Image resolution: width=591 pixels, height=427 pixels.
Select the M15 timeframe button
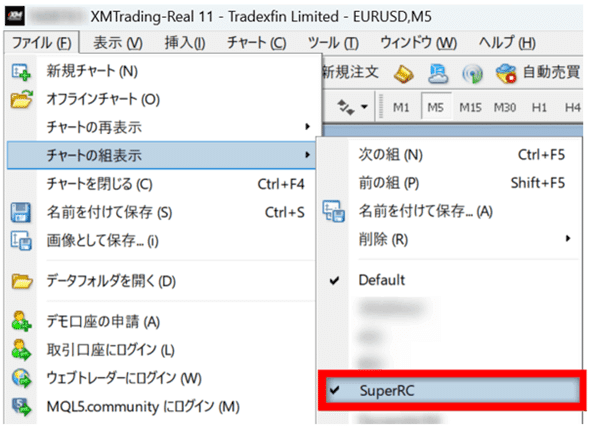point(470,107)
